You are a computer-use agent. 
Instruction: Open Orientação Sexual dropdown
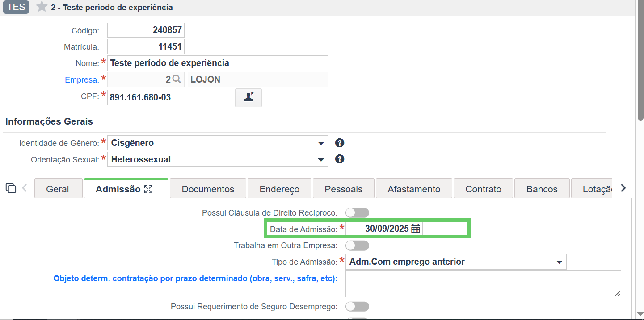coord(218,159)
